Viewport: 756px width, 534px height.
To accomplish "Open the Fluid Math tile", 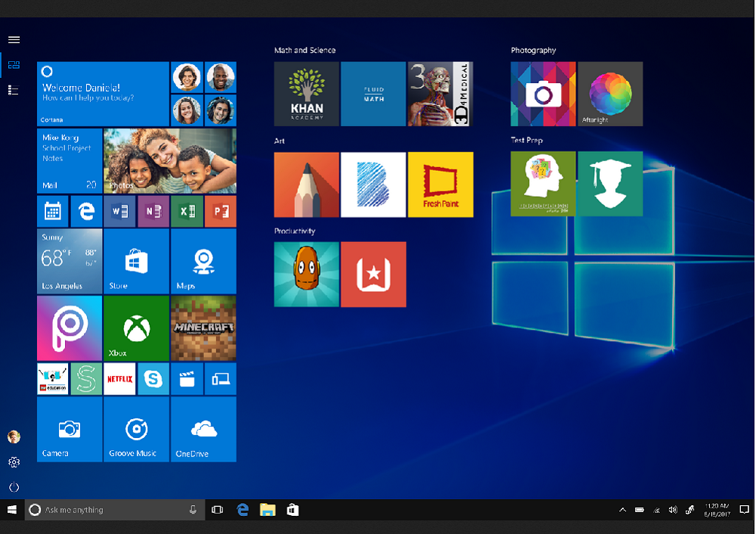I will click(373, 94).
